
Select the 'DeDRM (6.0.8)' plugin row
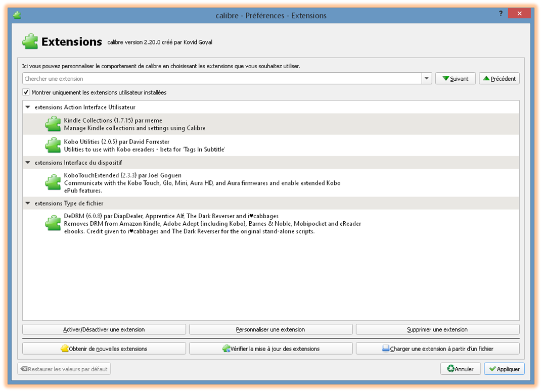point(270,223)
